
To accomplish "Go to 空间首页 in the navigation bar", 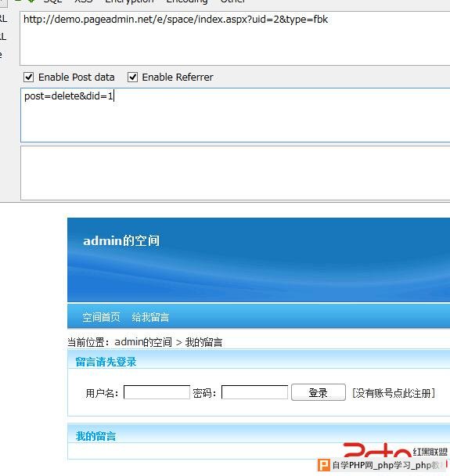I will pyautogui.click(x=101, y=317).
